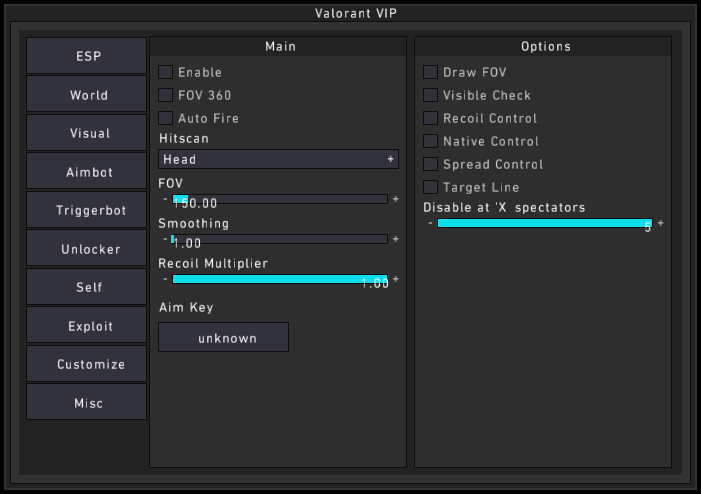Tick the Enable checkbox in Main
Screen dimensions: 701x494
166,72
